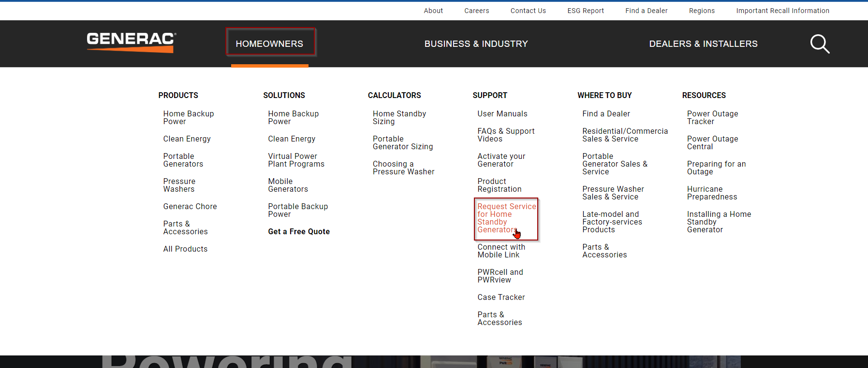The image size is (868, 368).
Task: Click Get a Free Quote
Action: [x=299, y=231]
